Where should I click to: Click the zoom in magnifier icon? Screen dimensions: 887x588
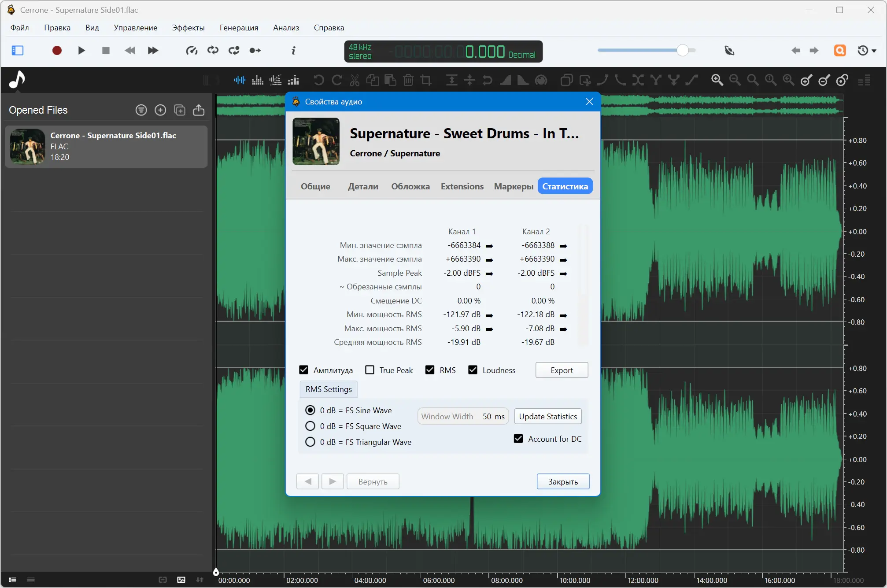tap(717, 80)
